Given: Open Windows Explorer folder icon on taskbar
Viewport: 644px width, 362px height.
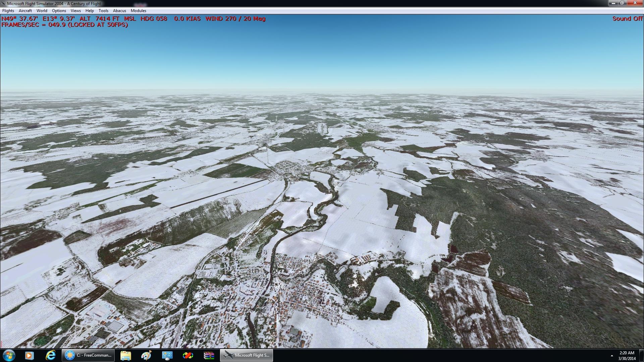Looking at the screenshot, I should click(126, 355).
